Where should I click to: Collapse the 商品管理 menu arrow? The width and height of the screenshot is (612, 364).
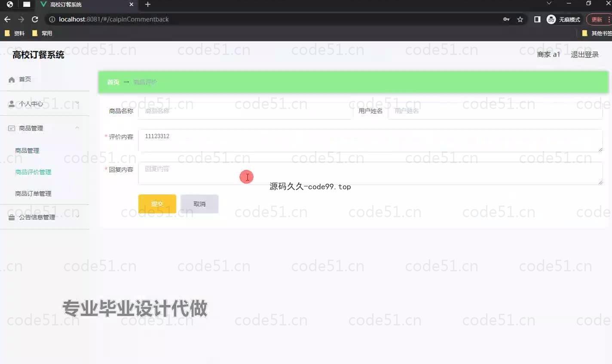point(77,127)
